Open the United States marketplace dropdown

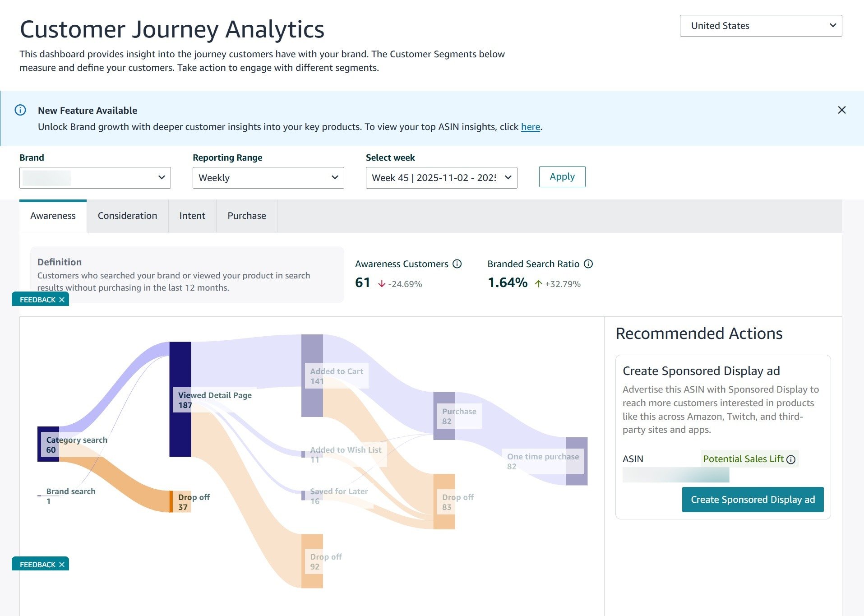761,26
